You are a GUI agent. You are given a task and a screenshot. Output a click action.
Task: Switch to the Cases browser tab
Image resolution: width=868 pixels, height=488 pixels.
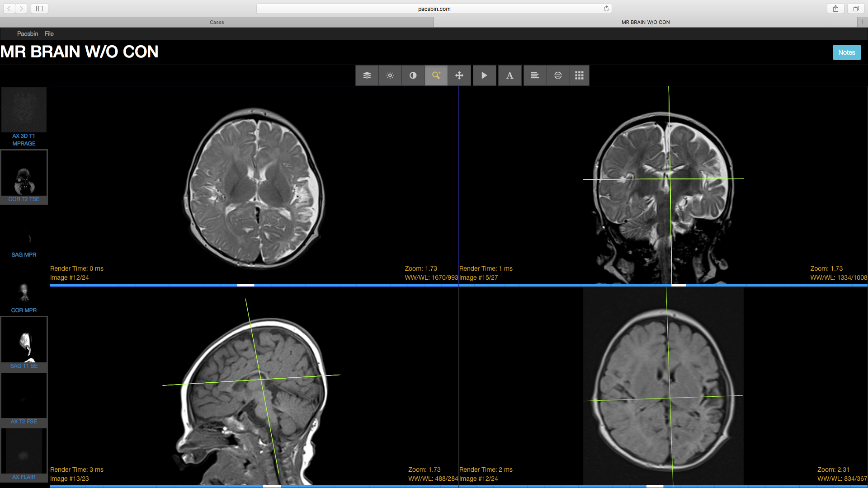click(x=217, y=22)
